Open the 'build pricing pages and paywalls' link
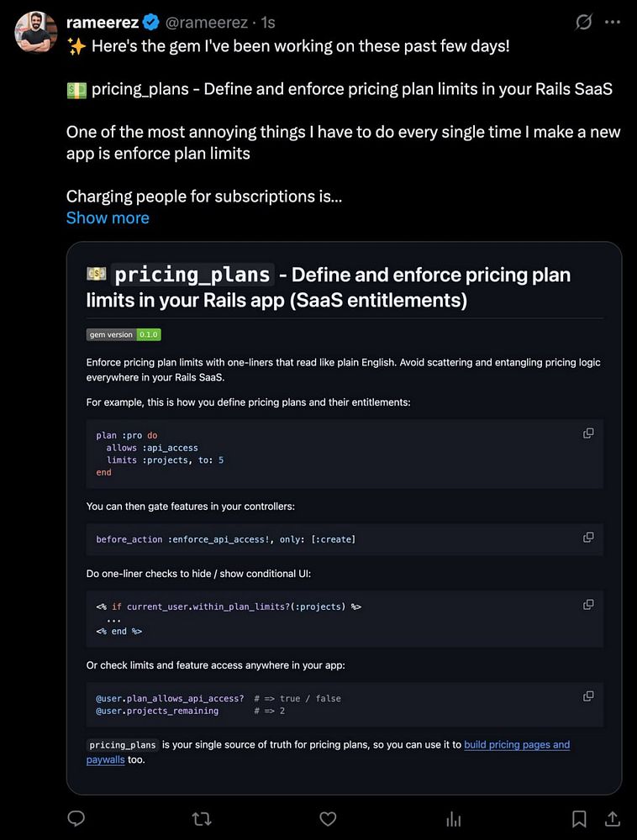 click(517, 745)
